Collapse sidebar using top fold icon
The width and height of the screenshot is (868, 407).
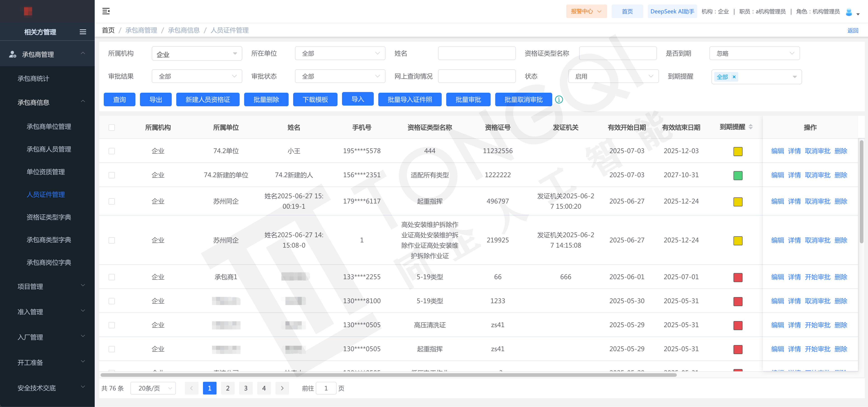click(106, 11)
